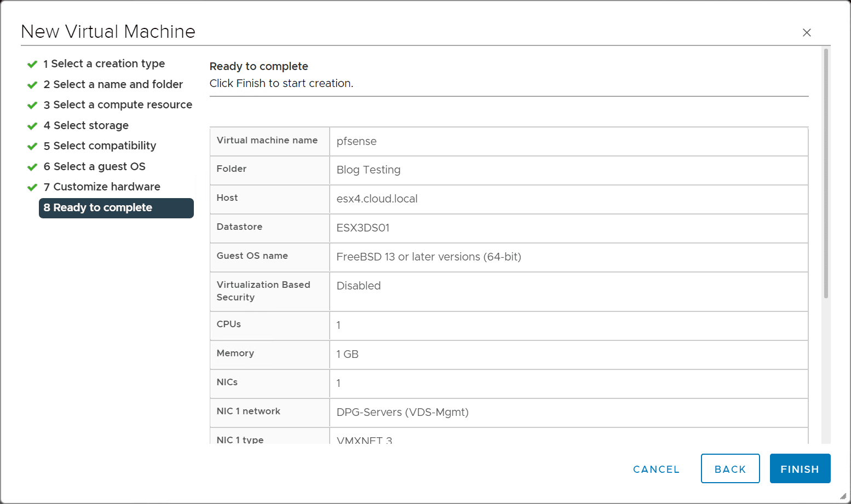851x504 pixels.
Task: Go back with the Back button
Action: [x=730, y=469]
